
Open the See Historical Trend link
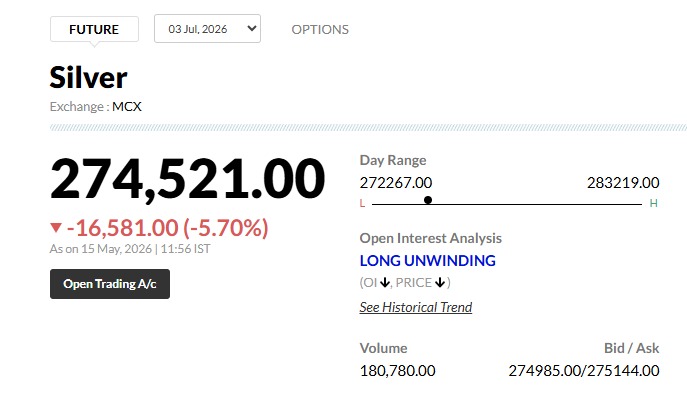point(416,307)
